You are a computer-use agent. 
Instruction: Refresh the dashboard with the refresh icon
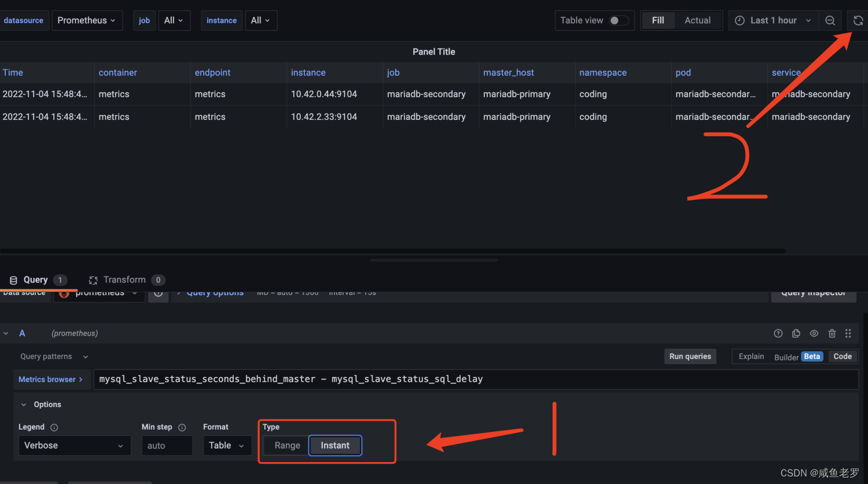pos(858,20)
